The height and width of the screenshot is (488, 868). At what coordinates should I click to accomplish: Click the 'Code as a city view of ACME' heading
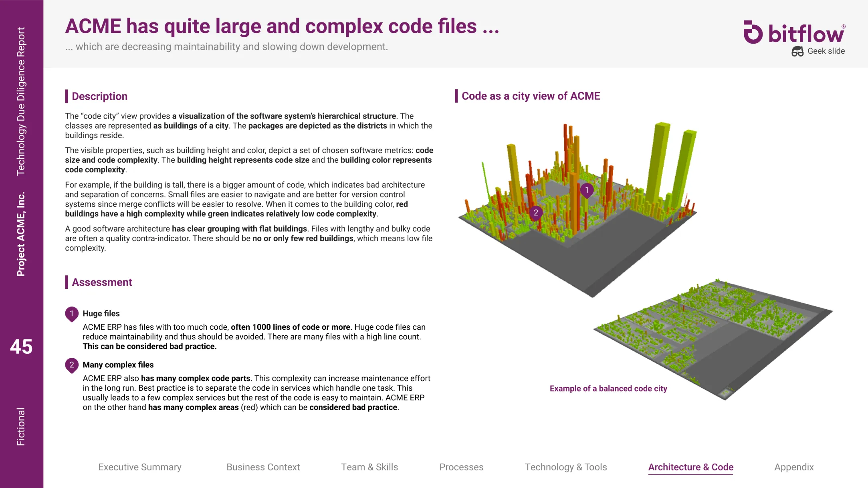pos(531,96)
